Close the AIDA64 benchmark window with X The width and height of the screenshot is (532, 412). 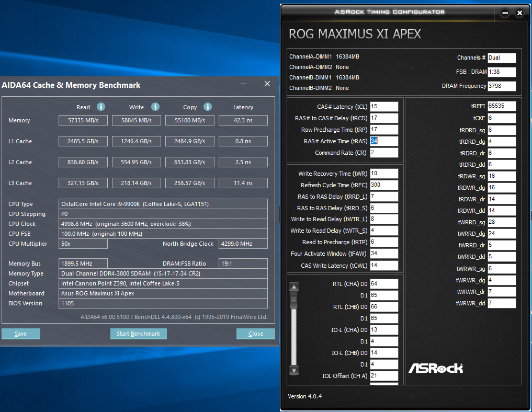point(267,84)
